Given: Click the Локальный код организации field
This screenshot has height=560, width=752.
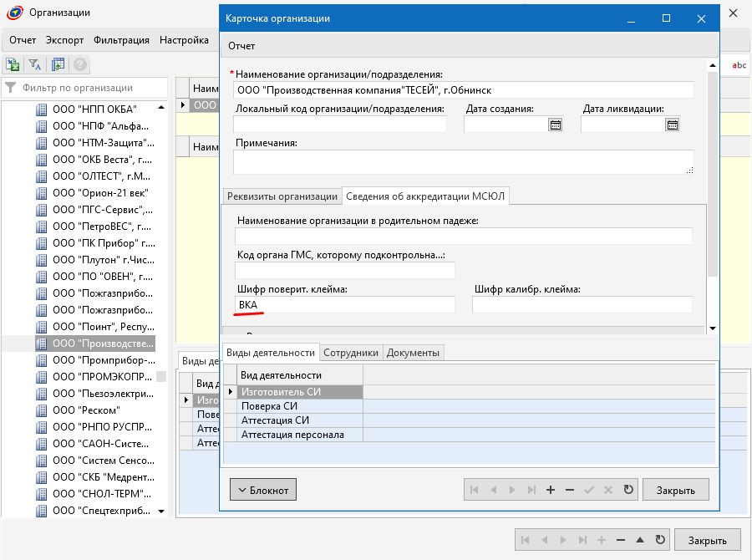Looking at the screenshot, I should pyautogui.click(x=340, y=125).
